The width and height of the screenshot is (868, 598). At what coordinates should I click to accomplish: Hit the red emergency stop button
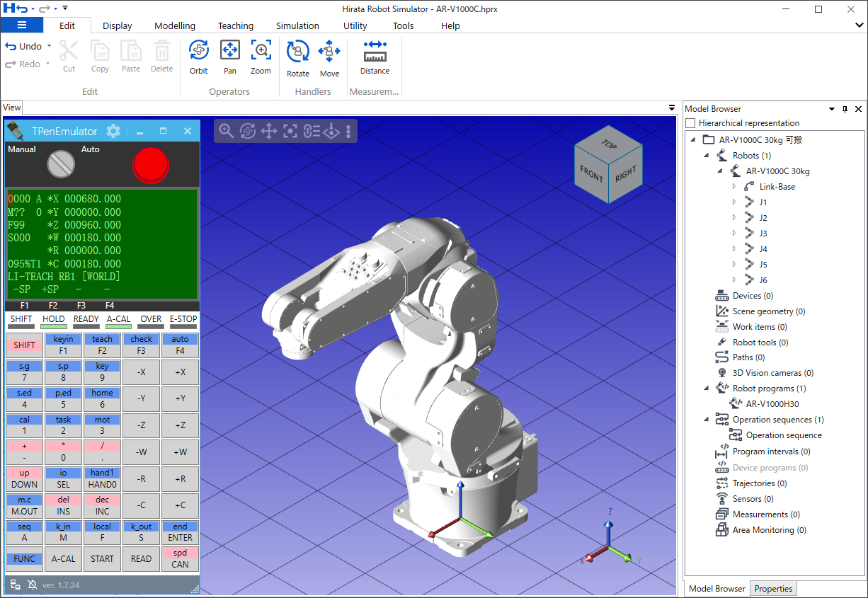point(152,163)
